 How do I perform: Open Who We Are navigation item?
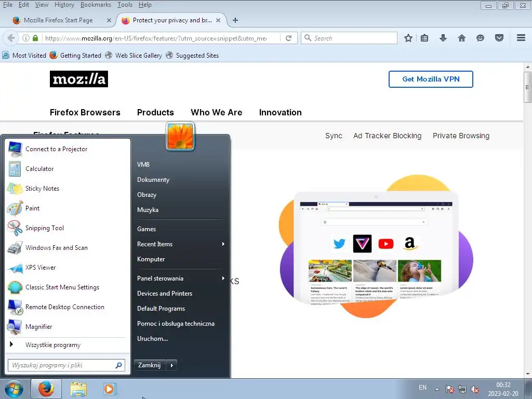217,112
